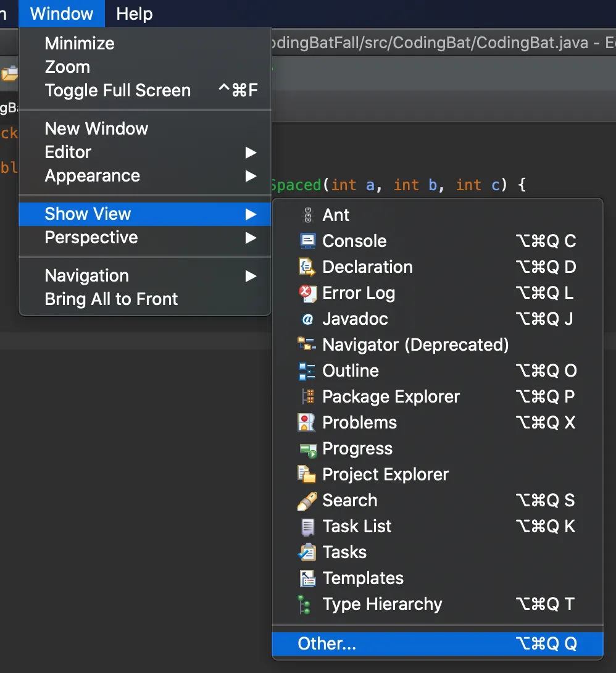The height and width of the screenshot is (673, 616).
Task: Expand the Appearance submenu arrow
Action: 251,176
